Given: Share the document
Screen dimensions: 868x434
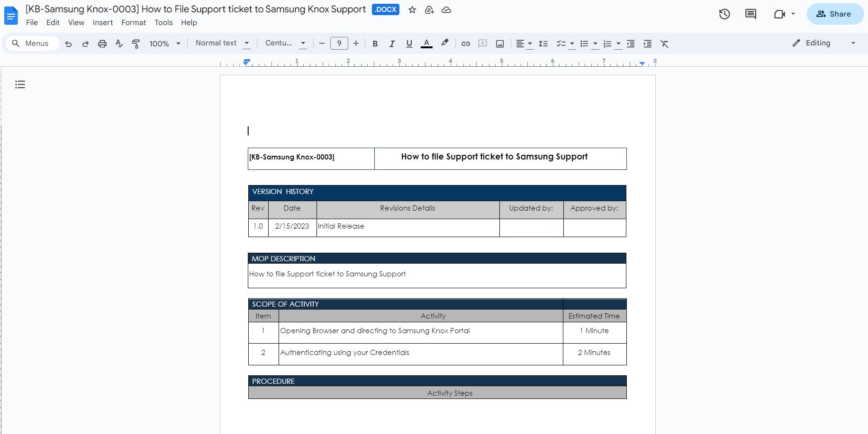Looking at the screenshot, I should (835, 14).
